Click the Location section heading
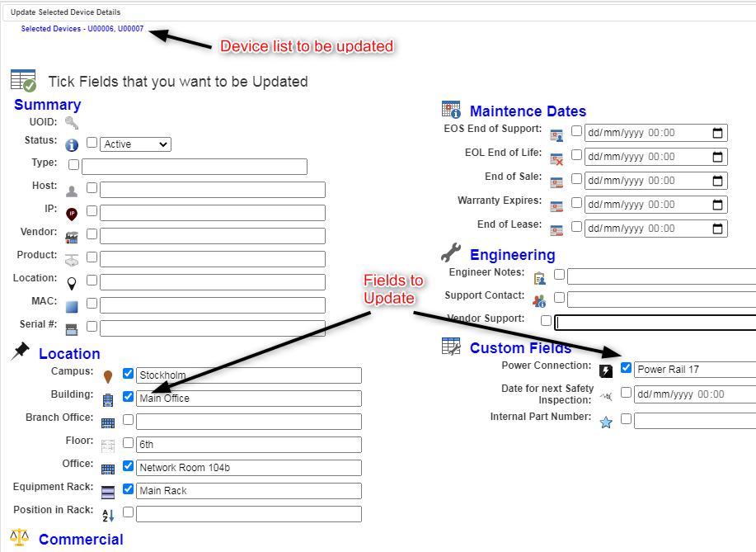The image size is (756, 552). tap(69, 354)
